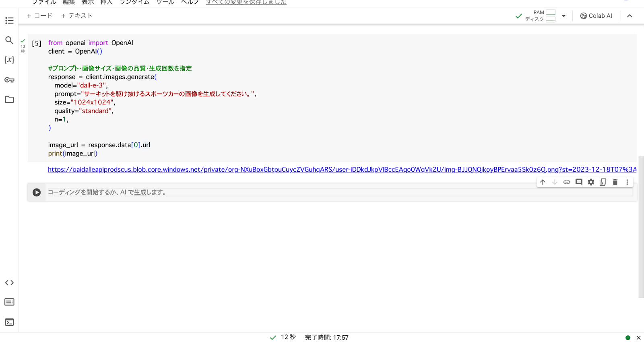Expand RAM and disk resources dropdown arrow
The width and height of the screenshot is (644, 343).
(x=563, y=16)
